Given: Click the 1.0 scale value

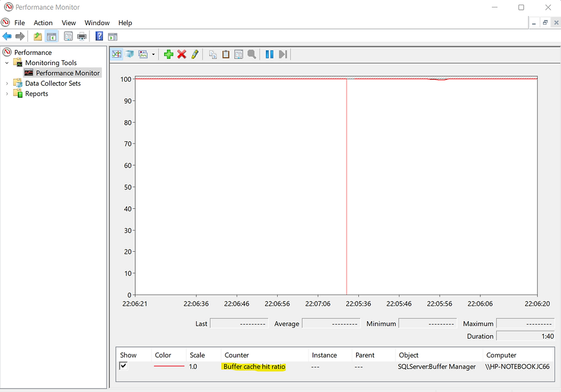Looking at the screenshot, I should tap(193, 367).
